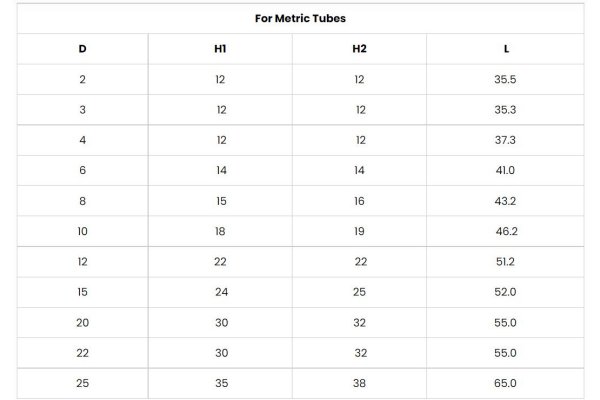Select the L value 51.2

point(505,262)
